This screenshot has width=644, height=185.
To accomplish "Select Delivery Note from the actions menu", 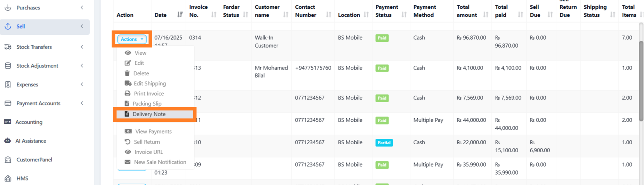I will pos(149,114).
